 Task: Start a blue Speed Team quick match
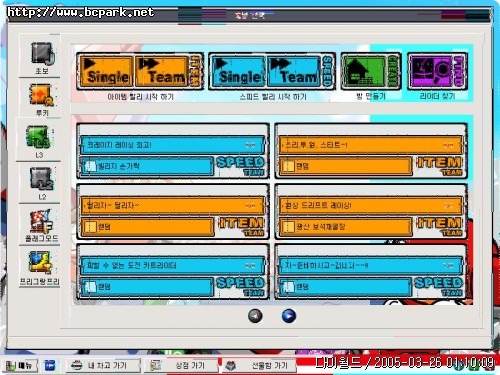(x=294, y=71)
